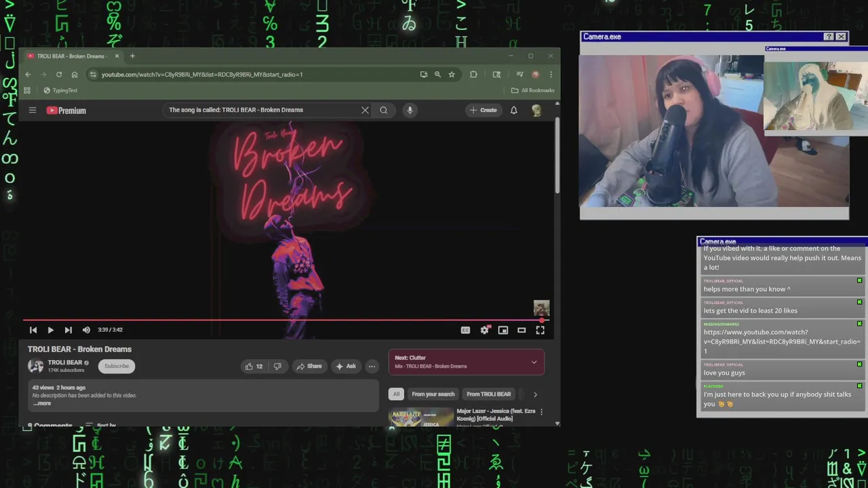Open the YouTube link in chat
This screenshot has width=868, height=488.
[782, 342]
